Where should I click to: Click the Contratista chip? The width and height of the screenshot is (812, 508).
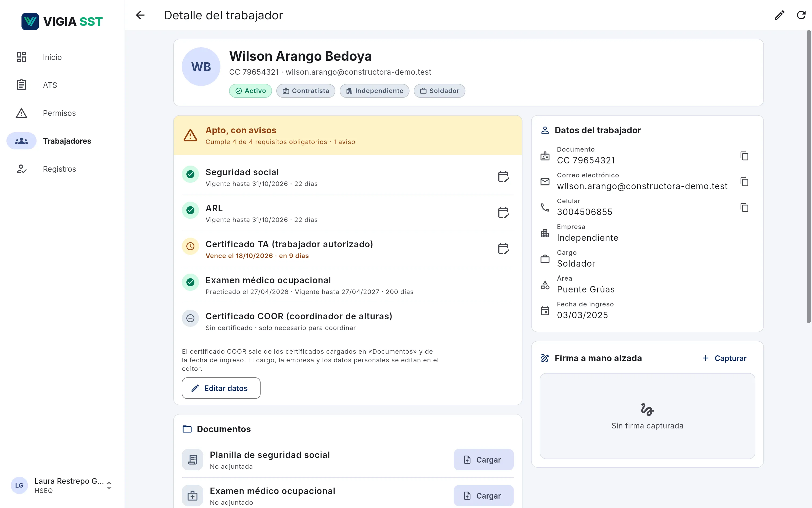click(x=306, y=91)
